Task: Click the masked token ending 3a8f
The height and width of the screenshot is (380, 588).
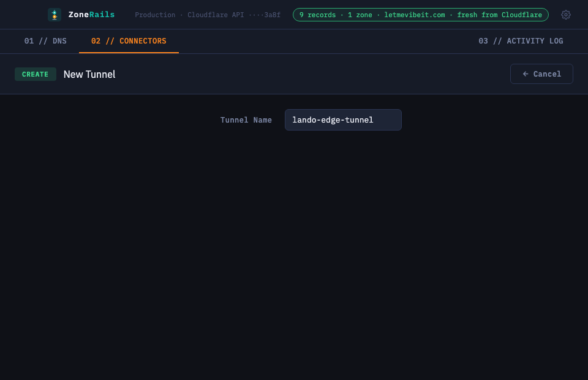Action: point(265,15)
